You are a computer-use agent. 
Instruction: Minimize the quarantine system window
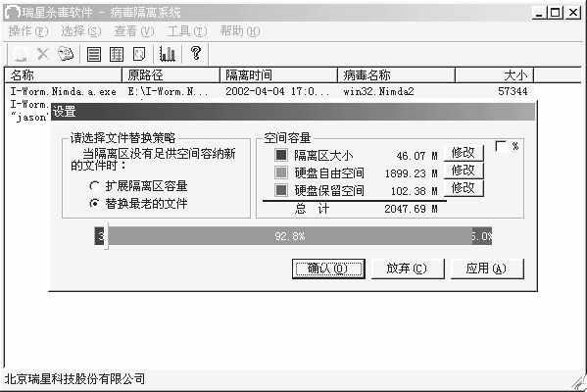(x=539, y=13)
